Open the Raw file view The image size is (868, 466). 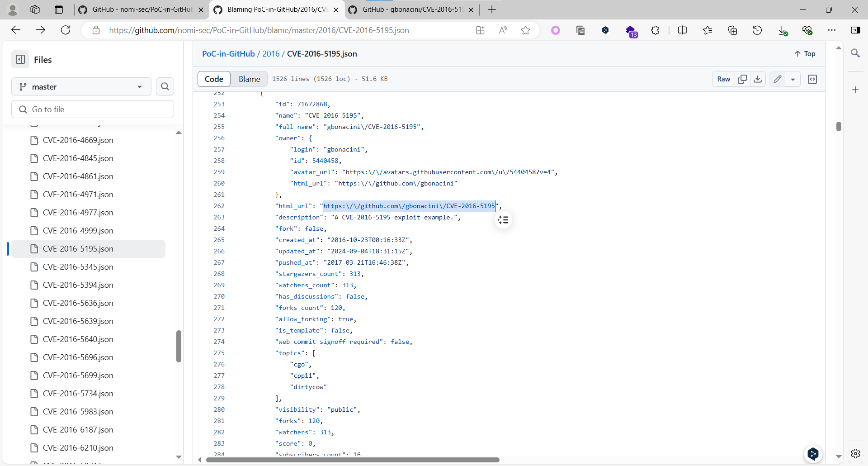point(723,79)
